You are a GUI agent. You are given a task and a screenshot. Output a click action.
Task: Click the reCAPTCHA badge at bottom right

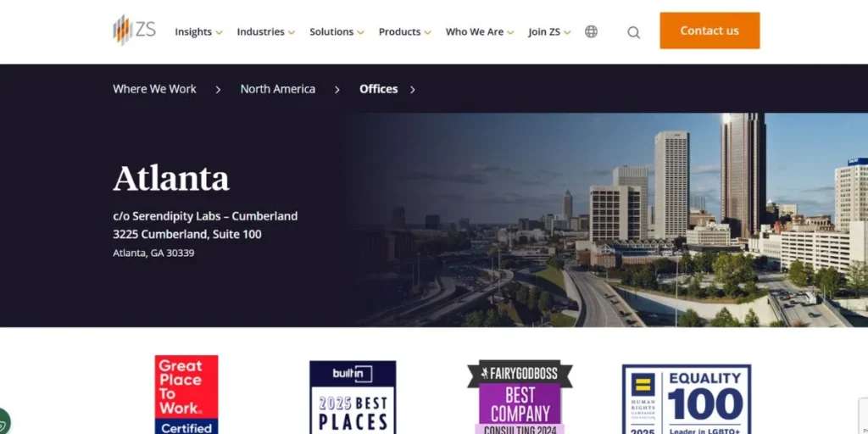click(x=862, y=415)
